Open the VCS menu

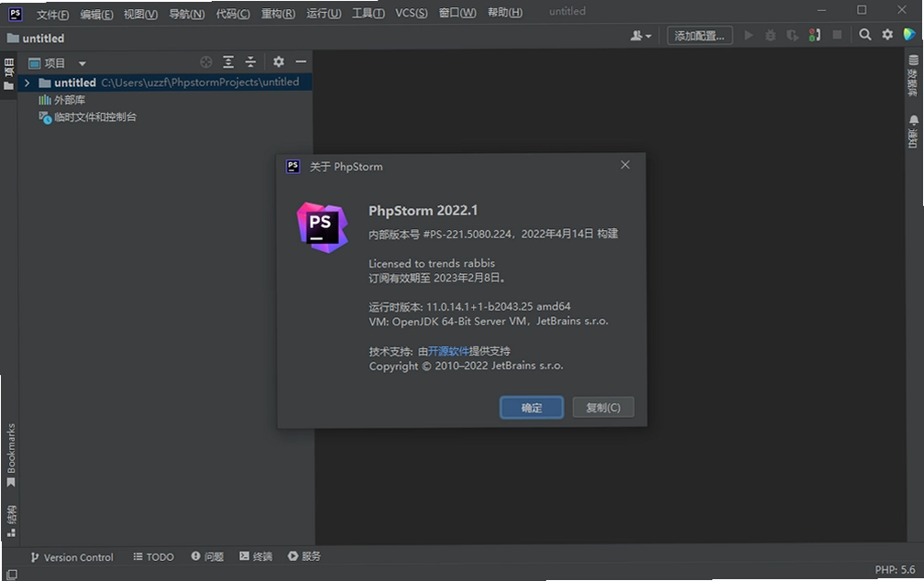(412, 13)
